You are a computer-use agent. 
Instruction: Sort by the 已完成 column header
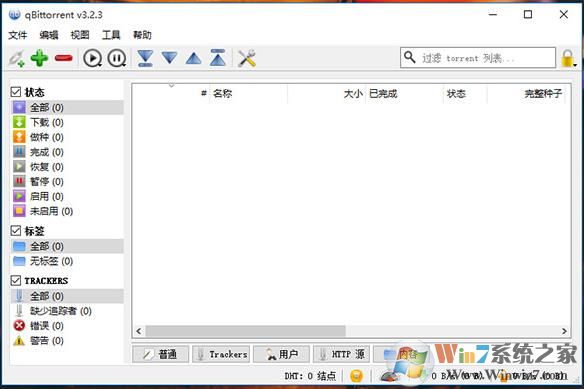click(x=404, y=94)
